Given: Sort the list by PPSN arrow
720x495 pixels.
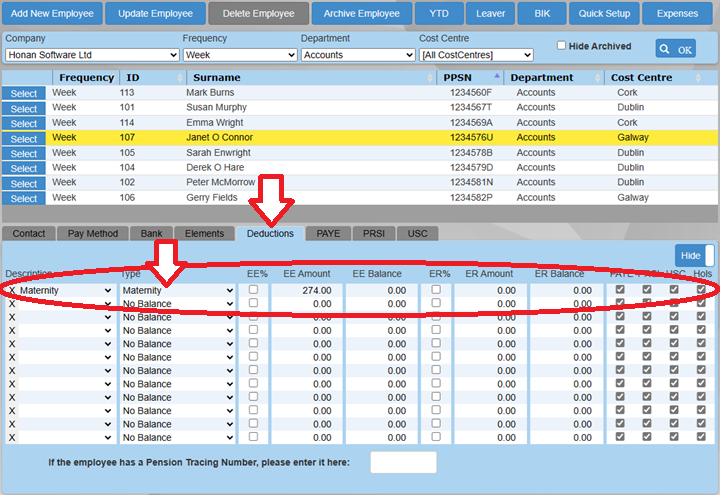Looking at the screenshot, I should (x=496, y=77).
